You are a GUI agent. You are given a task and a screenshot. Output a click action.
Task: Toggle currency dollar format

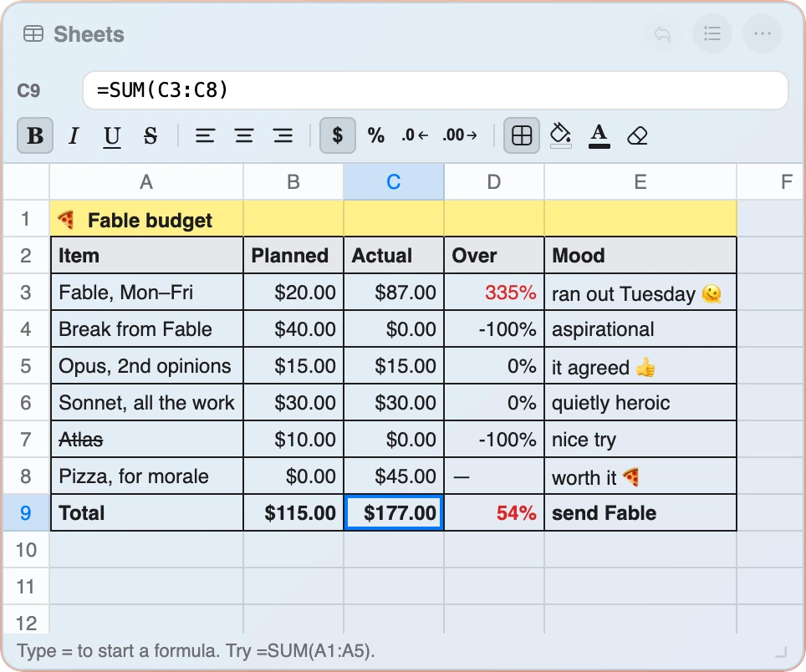tap(338, 135)
